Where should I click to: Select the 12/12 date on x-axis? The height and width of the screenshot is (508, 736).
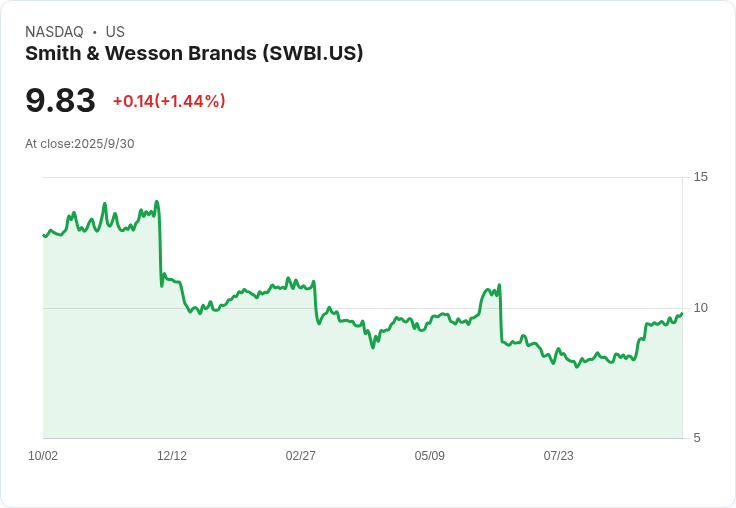tap(172, 456)
